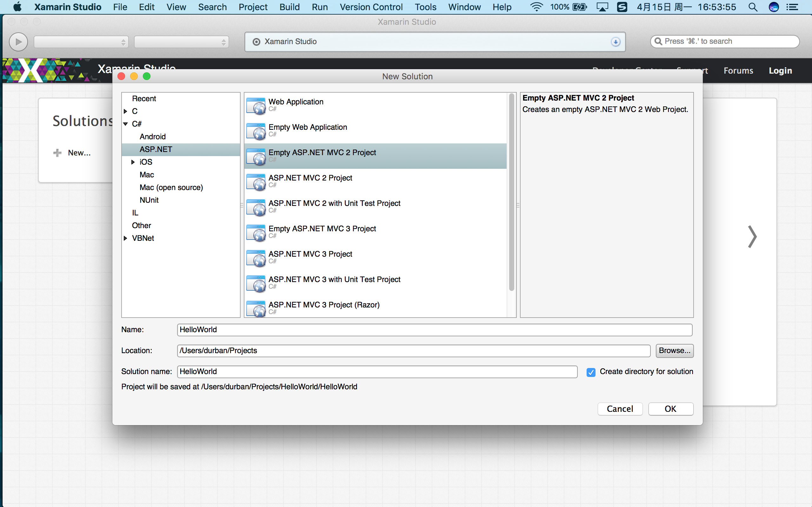Click the search magnifier icon in search box
The height and width of the screenshot is (507, 812).
[x=658, y=41]
